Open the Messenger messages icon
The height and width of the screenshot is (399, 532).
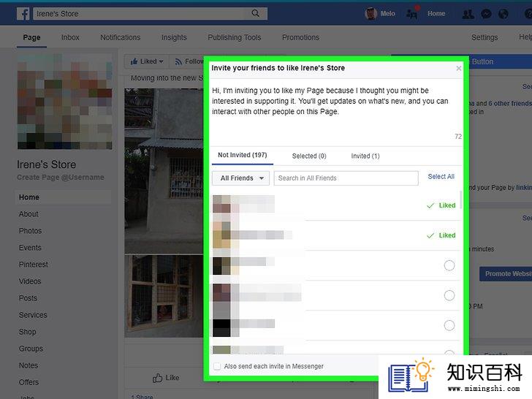[486, 14]
